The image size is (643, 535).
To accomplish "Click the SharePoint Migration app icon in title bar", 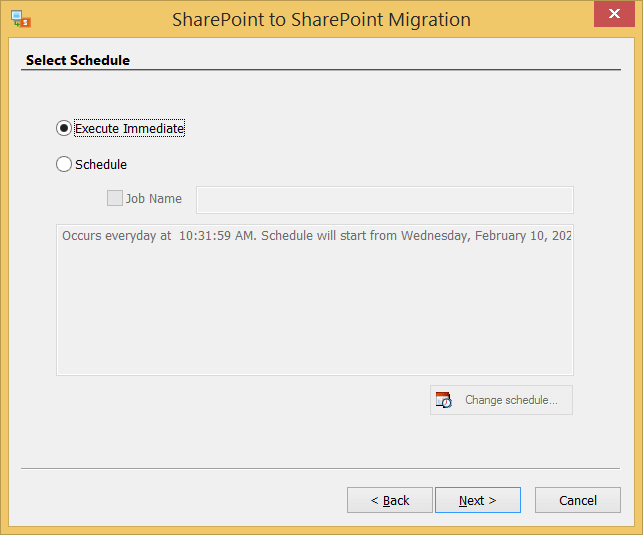I will coord(21,19).
